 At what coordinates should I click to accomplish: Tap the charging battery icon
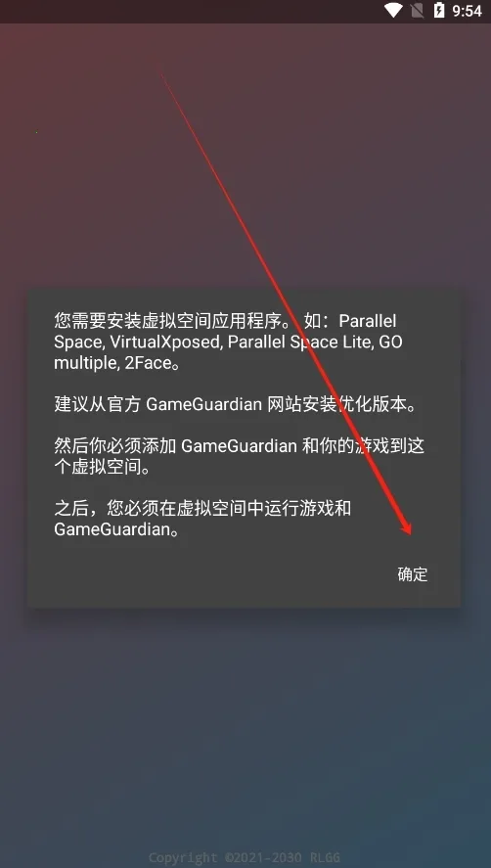tap(439, 10)
